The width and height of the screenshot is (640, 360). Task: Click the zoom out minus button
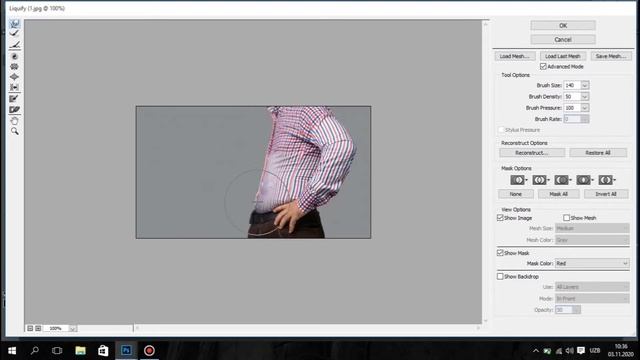coord(30,328)
